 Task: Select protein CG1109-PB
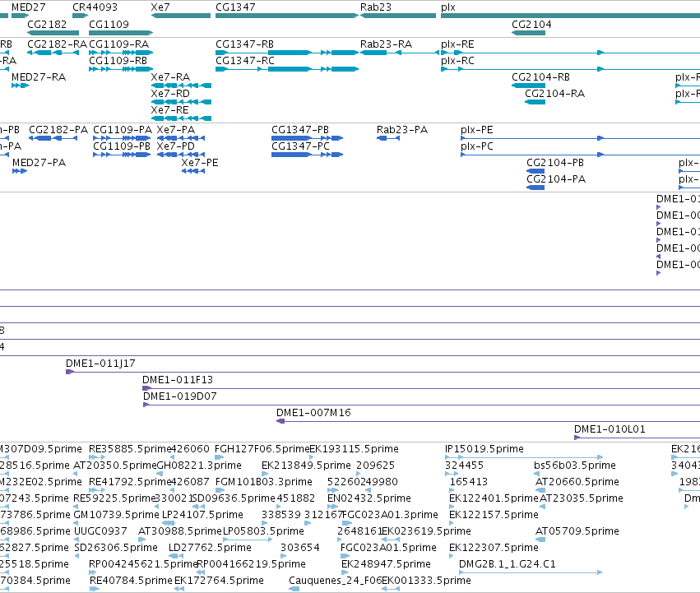(122, 155)
